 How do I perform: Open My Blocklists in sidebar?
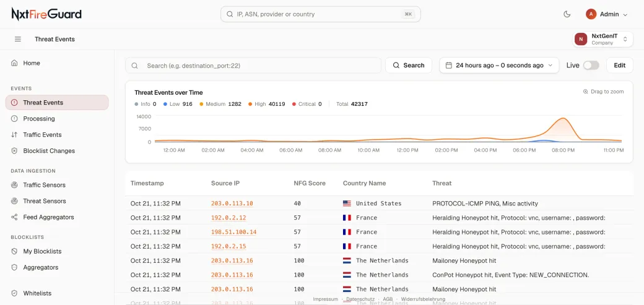(x=57, y=251)
